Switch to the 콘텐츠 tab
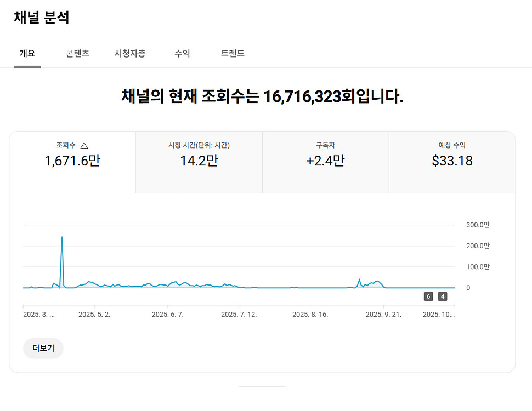Screen dimensions: 532x411 (x=76, y=54)
